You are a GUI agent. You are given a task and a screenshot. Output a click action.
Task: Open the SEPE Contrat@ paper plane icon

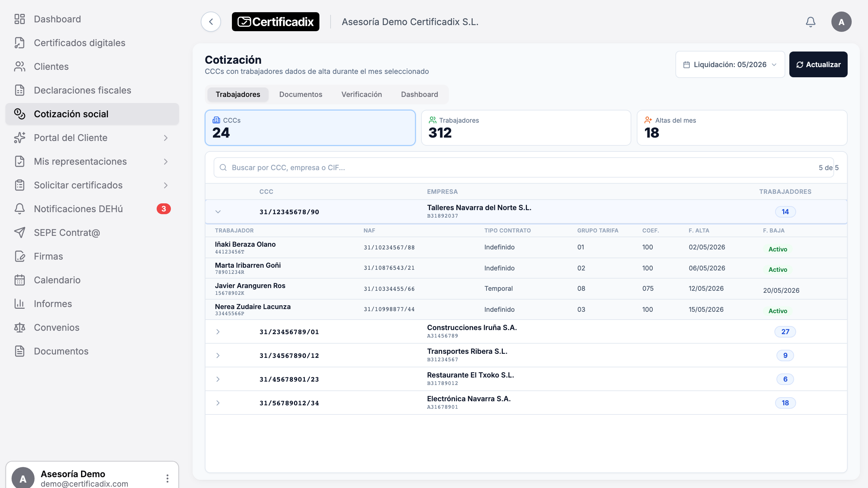click(x=20, y=232)
